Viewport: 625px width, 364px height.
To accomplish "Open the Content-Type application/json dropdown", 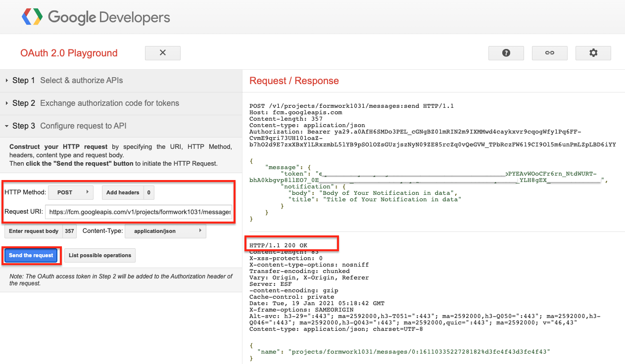I will (x=165, y=231).
